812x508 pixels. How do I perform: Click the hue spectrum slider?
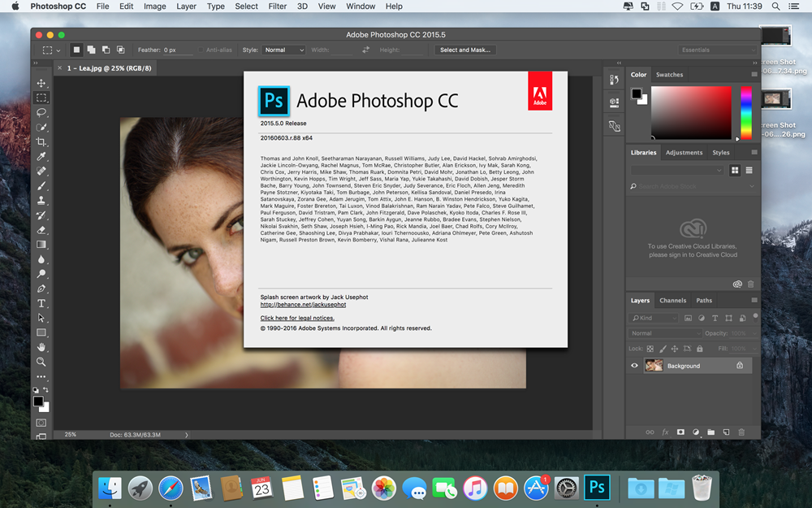click(x=745, y=112)
